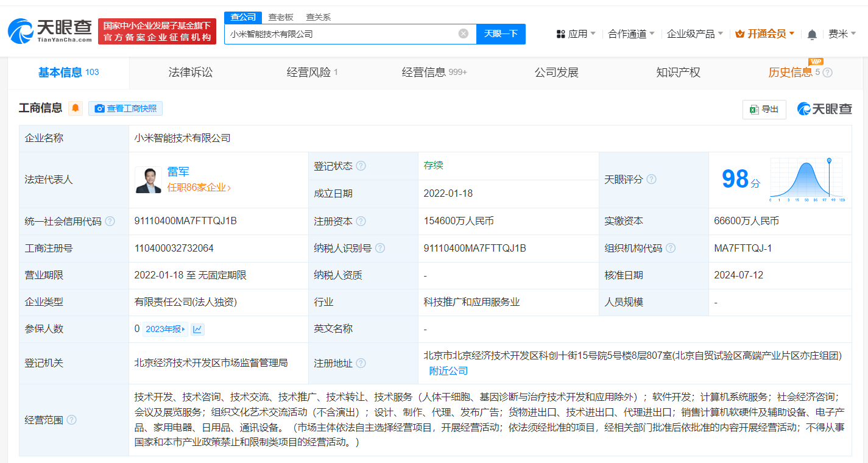Open notifications via the bell icon in the header
Viewport: 868px width, 463px height.
pos(812,34)
